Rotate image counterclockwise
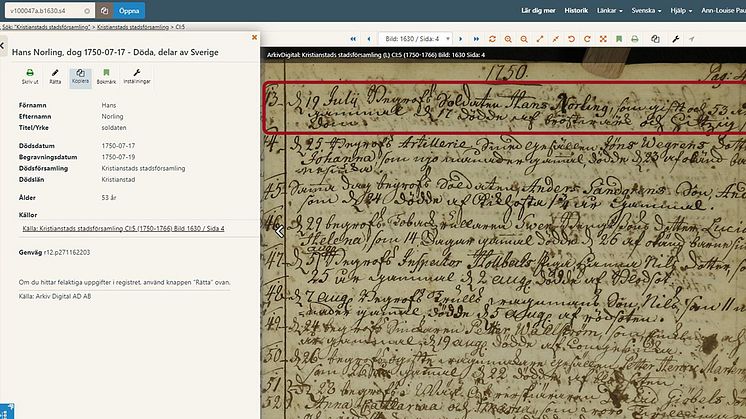The image size is (746, 419). (x=571, y=39)
